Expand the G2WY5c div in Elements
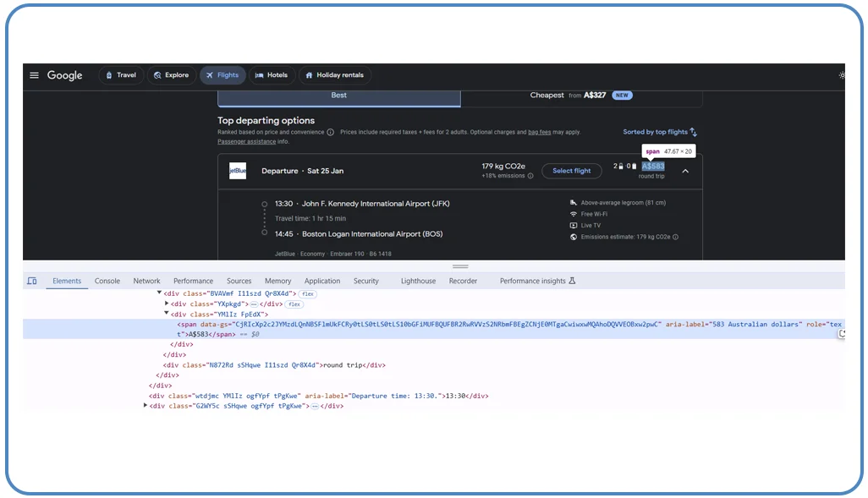This screenshot has width=868, height=498. pyautogui.click(x=146, y=405)
